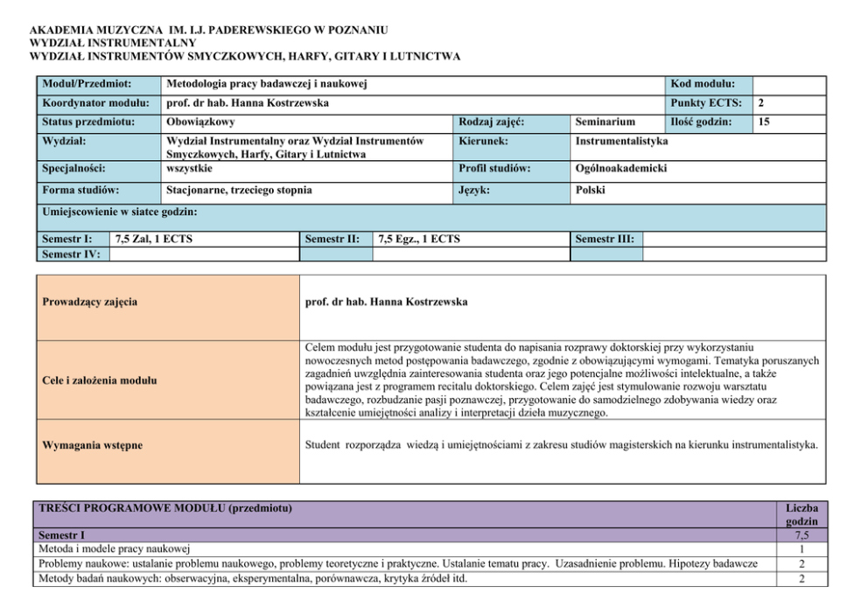Click the 'Polski' language cell

point(591,189)
